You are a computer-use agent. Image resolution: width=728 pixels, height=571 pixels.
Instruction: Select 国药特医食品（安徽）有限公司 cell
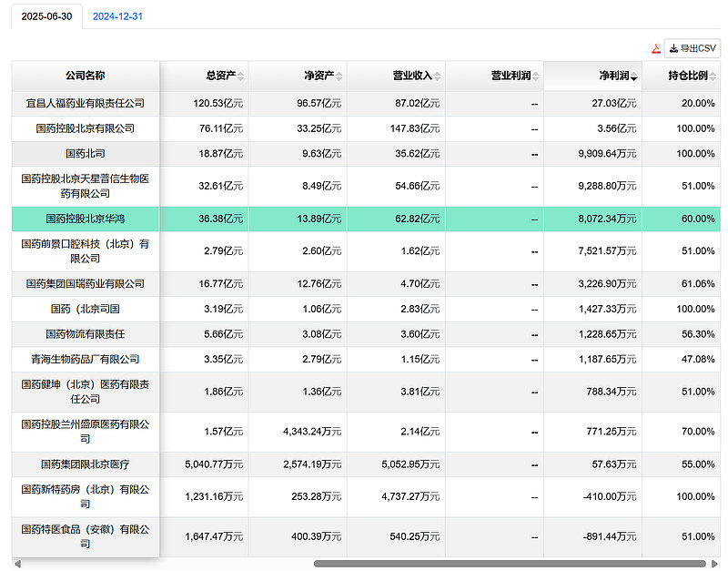tap(86, 536)
